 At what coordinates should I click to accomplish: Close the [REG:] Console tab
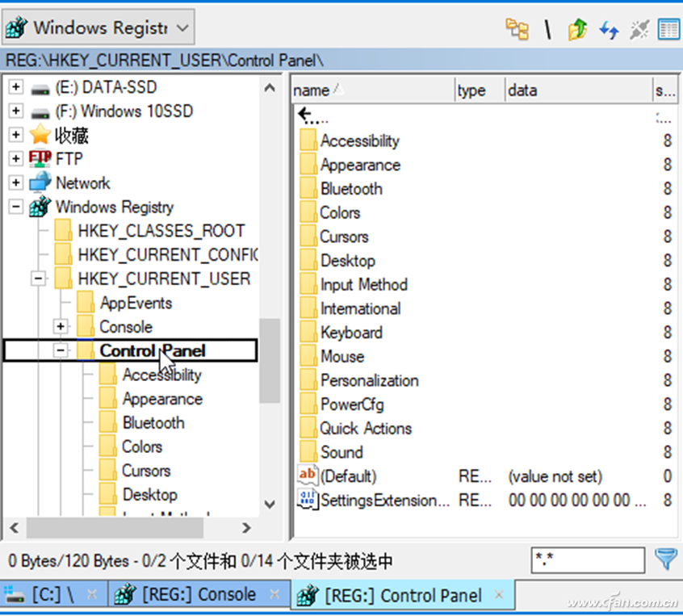[274, 593]
